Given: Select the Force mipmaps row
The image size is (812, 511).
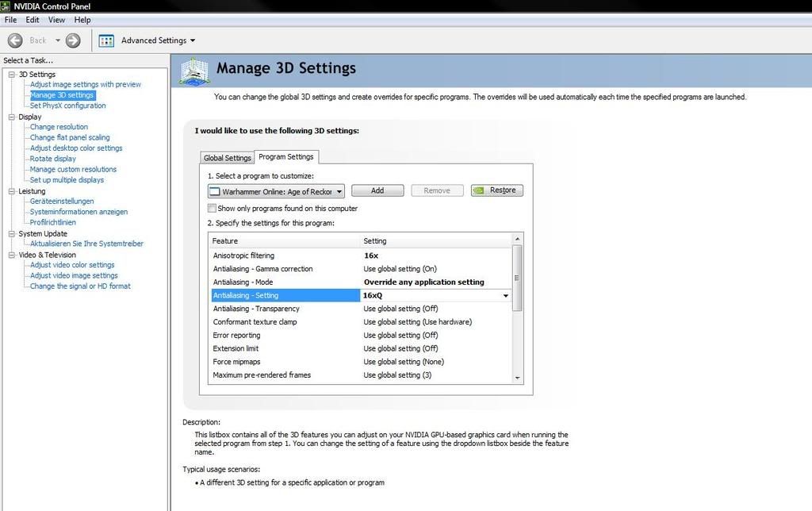Looking at the screenshot, I should point(361,362).
